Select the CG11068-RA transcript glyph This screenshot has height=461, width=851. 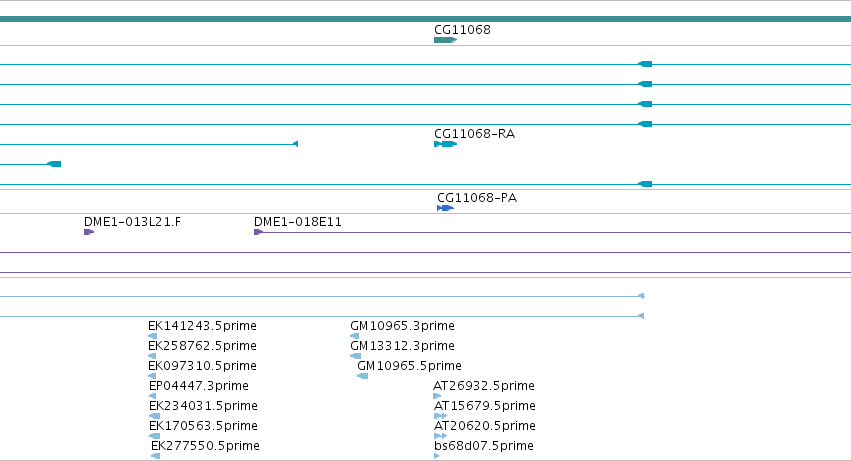(446, 144)
